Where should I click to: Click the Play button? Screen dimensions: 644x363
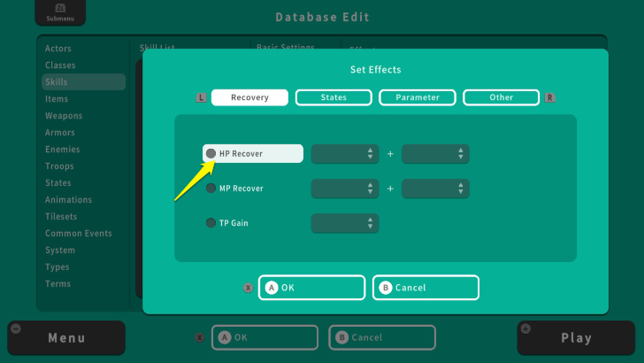tap(576, 338)
